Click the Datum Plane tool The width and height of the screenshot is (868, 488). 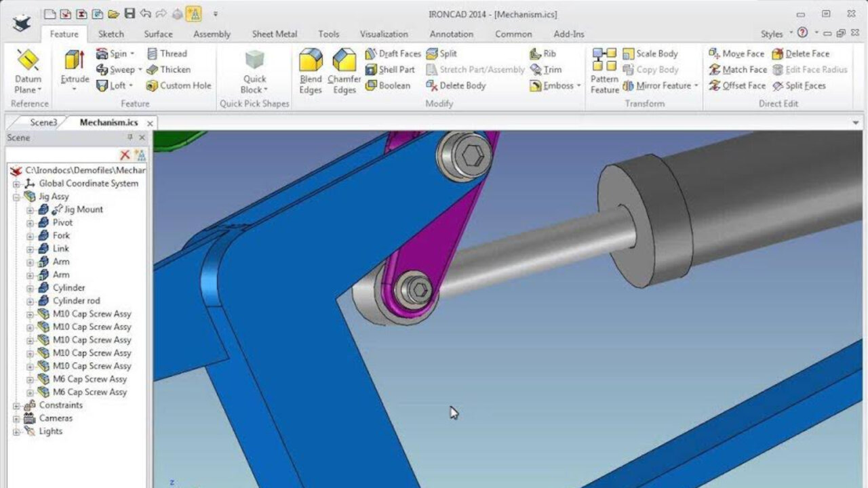click(x=27, y=70)
